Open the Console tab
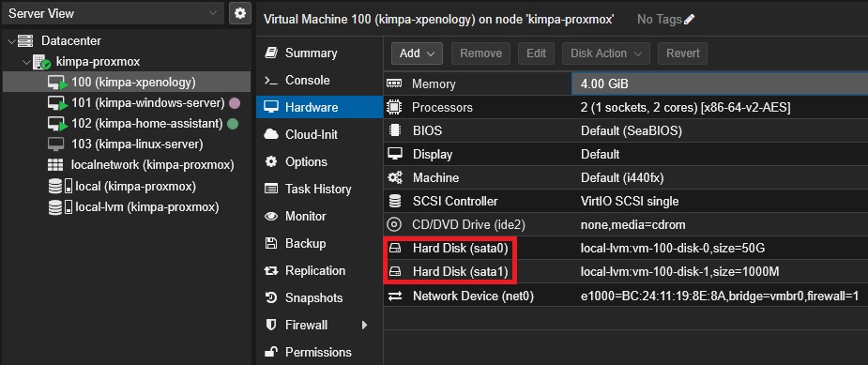The height and width of the screenshot is (365, 868). 319,81
